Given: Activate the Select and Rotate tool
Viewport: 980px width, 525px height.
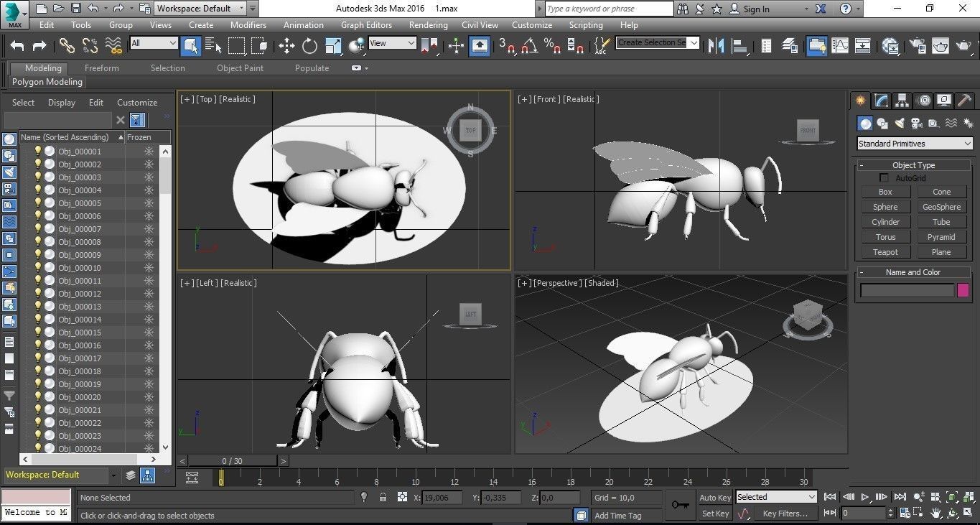Looking at the screenshot, I should [309, 46].
